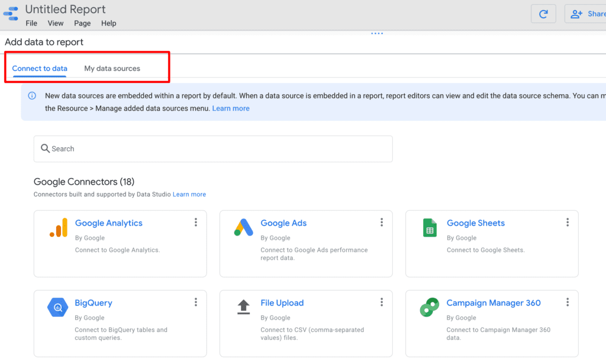Select the Google Analytics connector title
The height and width of the screenshot is (364, 606).
click(109, 223)
